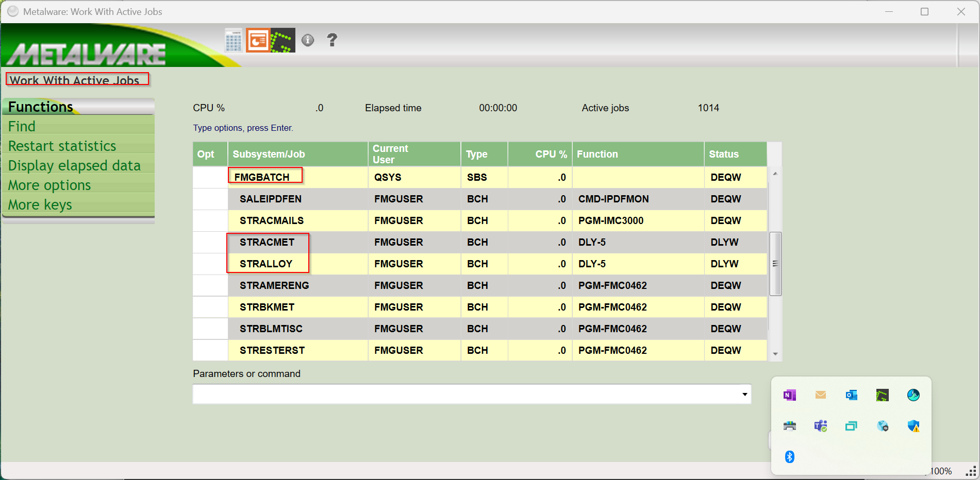Screen dimensions: 980x480
Task: Click the Active jobs value 1014
Action: tap(708, 108)
